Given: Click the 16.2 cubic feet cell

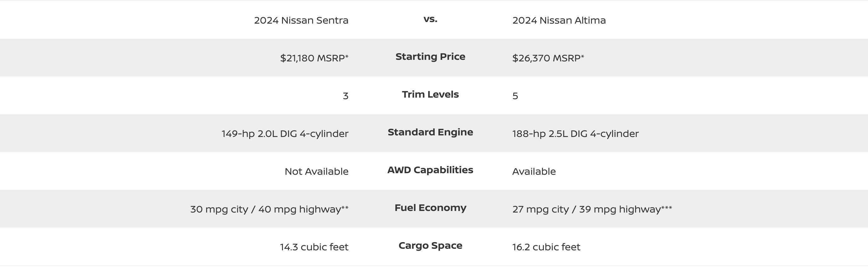Looking at the screenshot, I should tap(547, 247).
